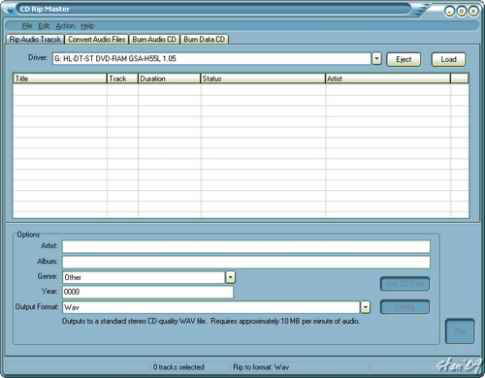Click the Year field showing 0000
This screenshot has height=378, width=485.
pos(148,292)
